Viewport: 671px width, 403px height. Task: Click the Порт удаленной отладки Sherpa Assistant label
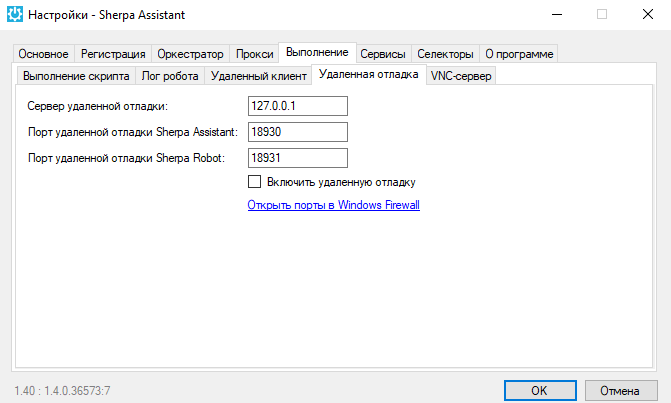pos(133,132)
